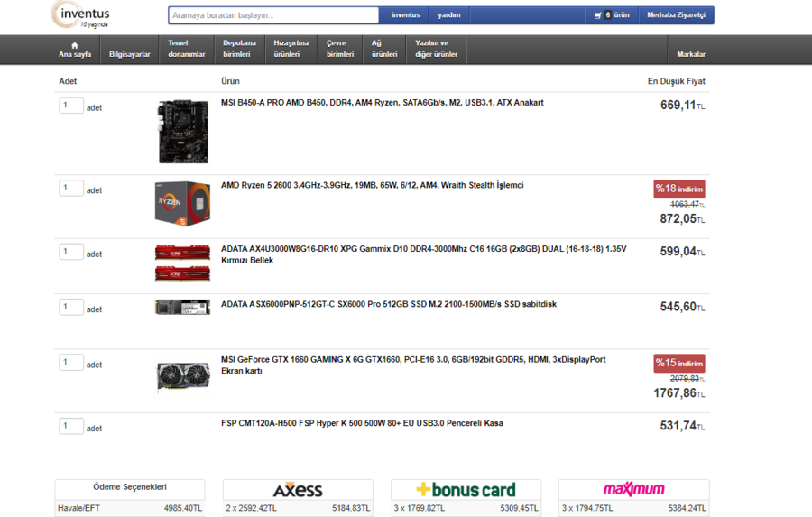Screen dimensions: 812x517
Task: Open the Bilgisayarlar category
Action: (129, 54)
